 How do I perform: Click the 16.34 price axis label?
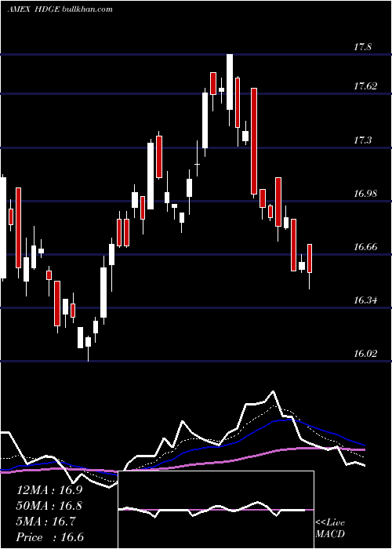click(365, 300)
